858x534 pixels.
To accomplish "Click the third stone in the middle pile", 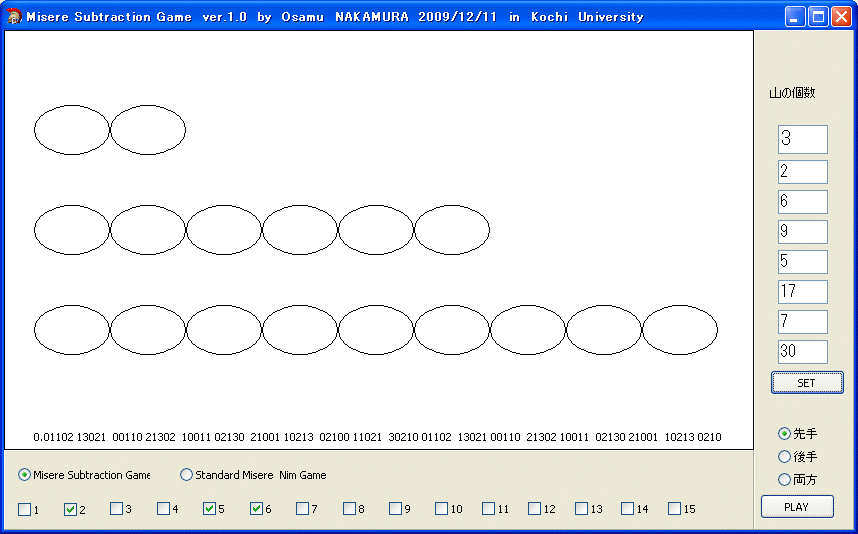I will (x=224, y=230).
